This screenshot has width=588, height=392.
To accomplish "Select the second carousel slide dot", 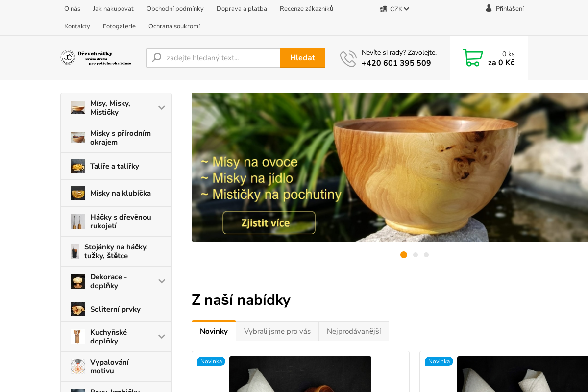I will (x=416, y=255).
